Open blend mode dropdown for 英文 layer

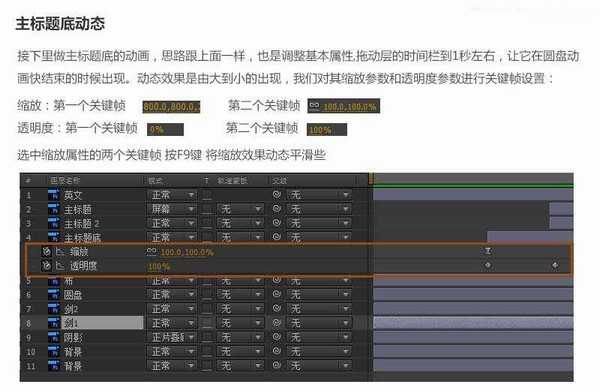point(171,195)
